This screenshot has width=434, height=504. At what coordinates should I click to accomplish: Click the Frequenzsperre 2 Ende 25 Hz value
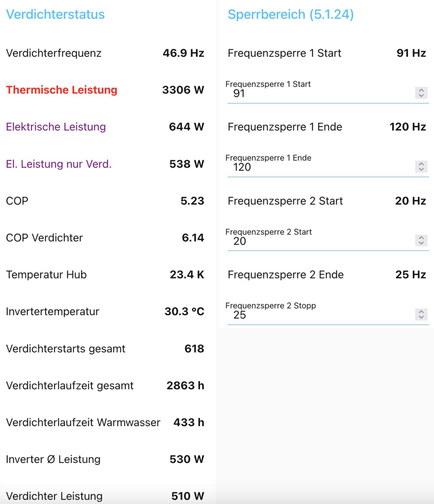coord(410,275)
